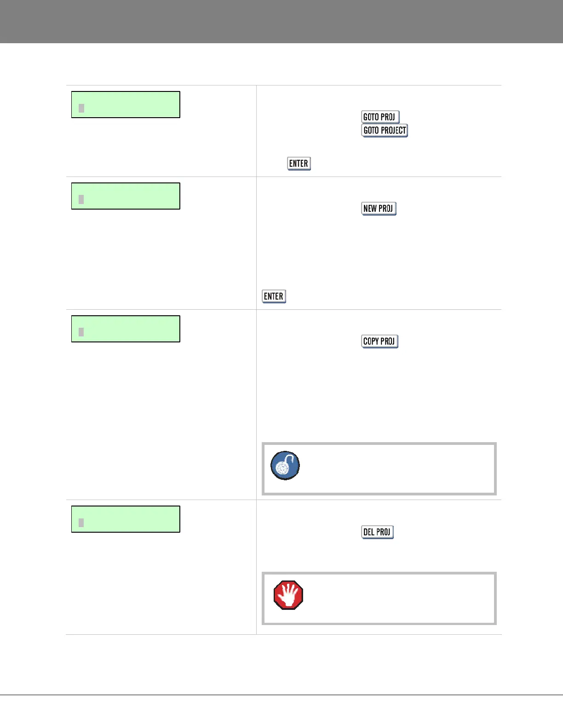Click the ENTER key in NEW PROJ section
Screen dimensions: 563x728
pos(274,296)
